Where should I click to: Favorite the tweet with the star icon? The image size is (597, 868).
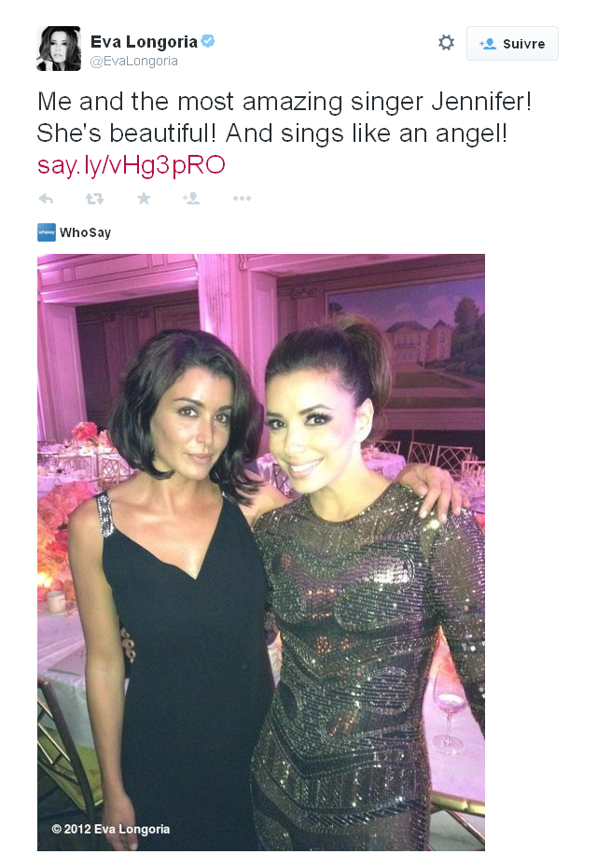click(x=144, y=198)
